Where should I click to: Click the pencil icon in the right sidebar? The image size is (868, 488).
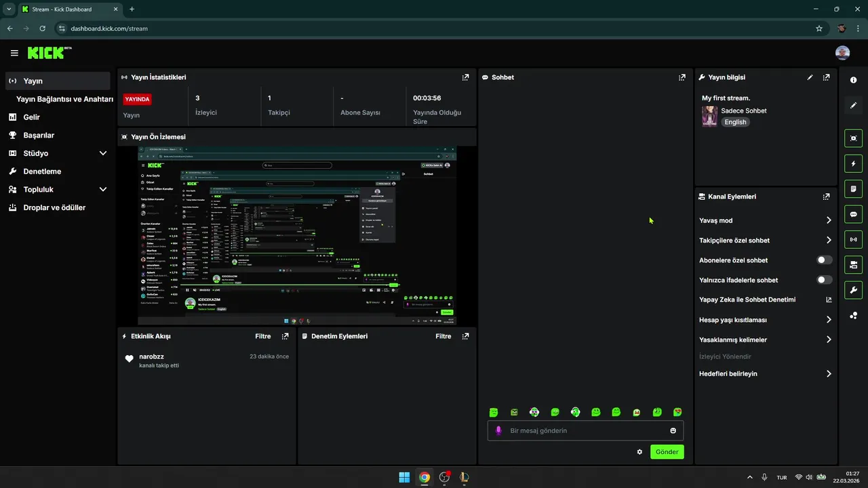(854, 105)
